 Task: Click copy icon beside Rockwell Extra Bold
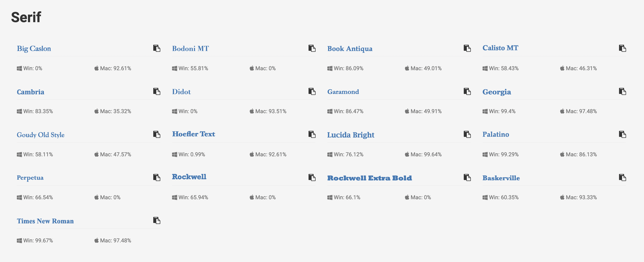pyautogui.click(x=467, y=178)
